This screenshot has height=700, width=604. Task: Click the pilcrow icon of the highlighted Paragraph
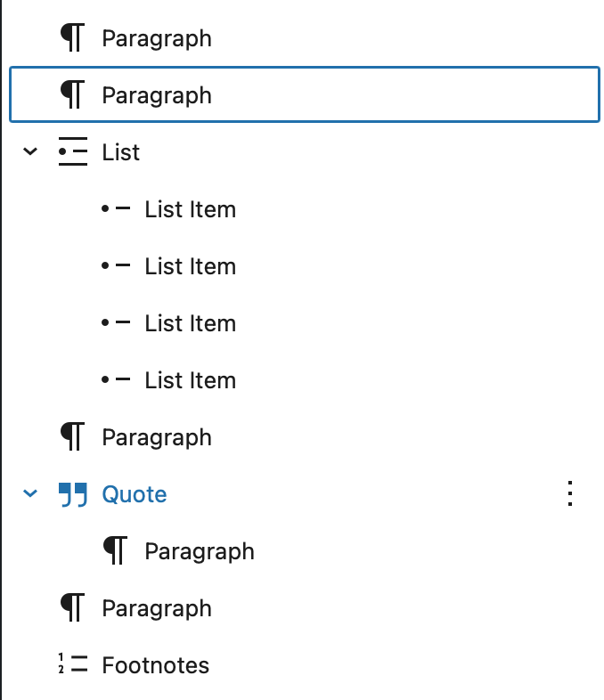[x=72, y=95]
